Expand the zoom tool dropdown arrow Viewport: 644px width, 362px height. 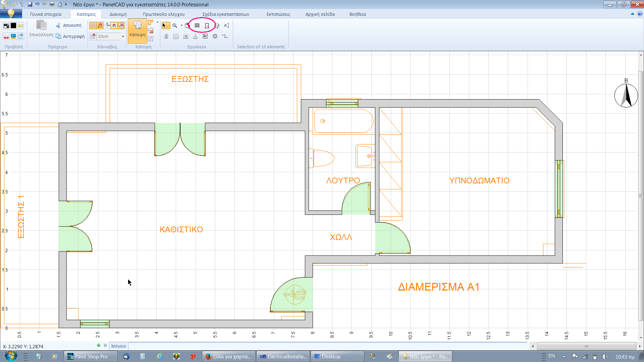coord(181,25)
